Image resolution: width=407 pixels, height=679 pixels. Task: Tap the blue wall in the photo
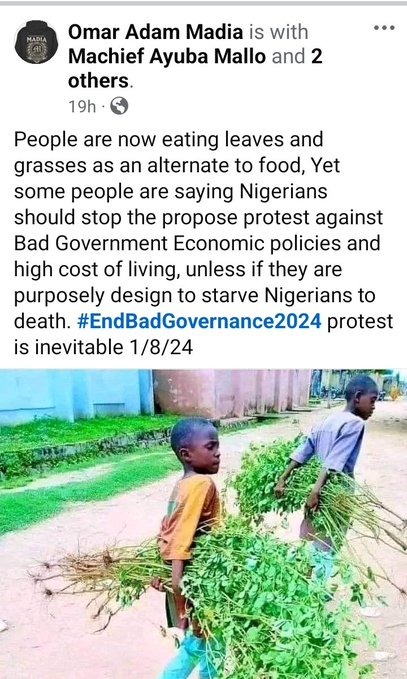pos(78,394)
